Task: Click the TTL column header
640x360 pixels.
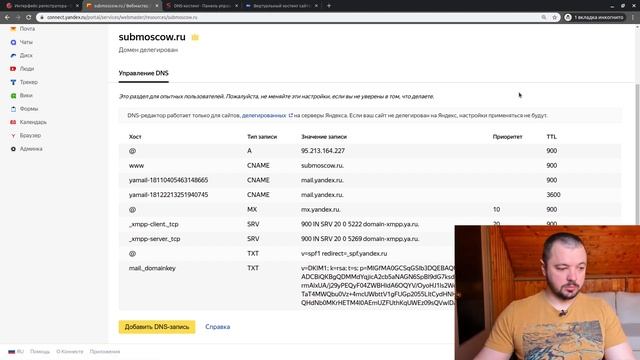Action: point(551,137)
